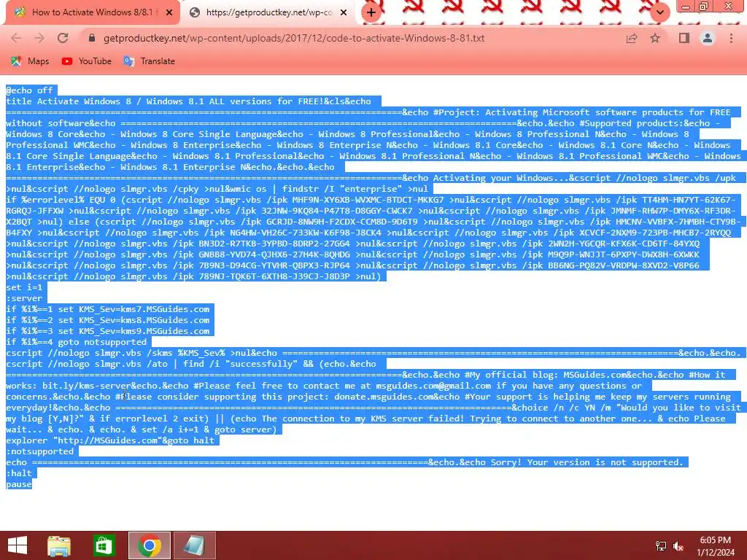The height and width of the screenshot is (560, 747).
Task: Click the address bar URL
Action: point(294,38)
